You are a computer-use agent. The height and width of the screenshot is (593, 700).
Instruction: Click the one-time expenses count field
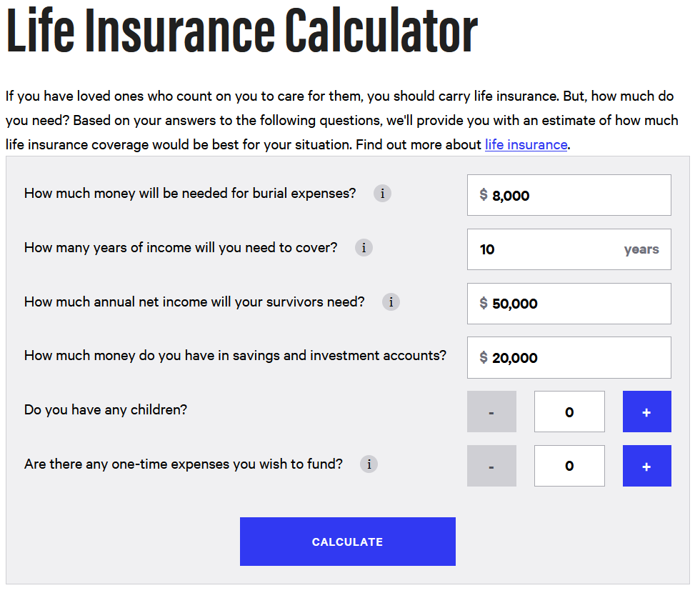(569, 465)
